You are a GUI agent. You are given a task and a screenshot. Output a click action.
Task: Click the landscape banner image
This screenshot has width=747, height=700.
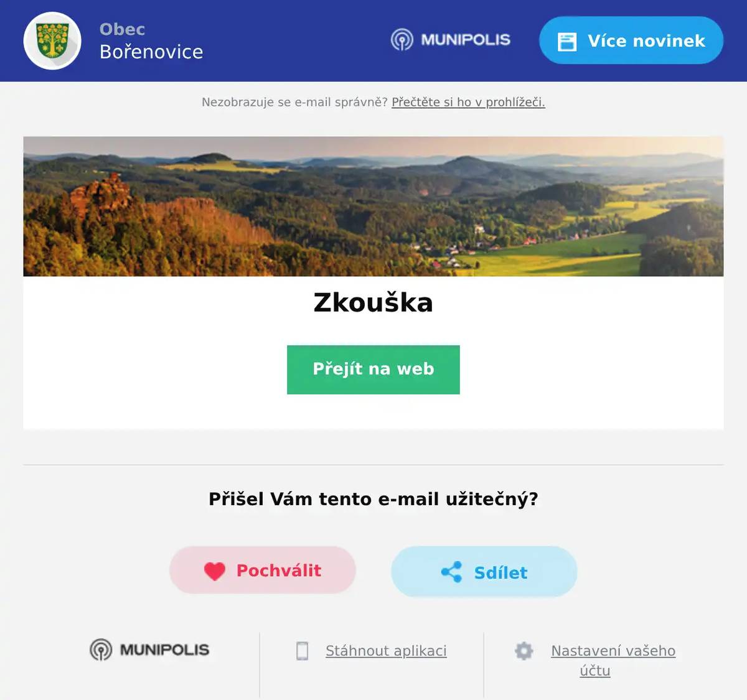point(374,206)
